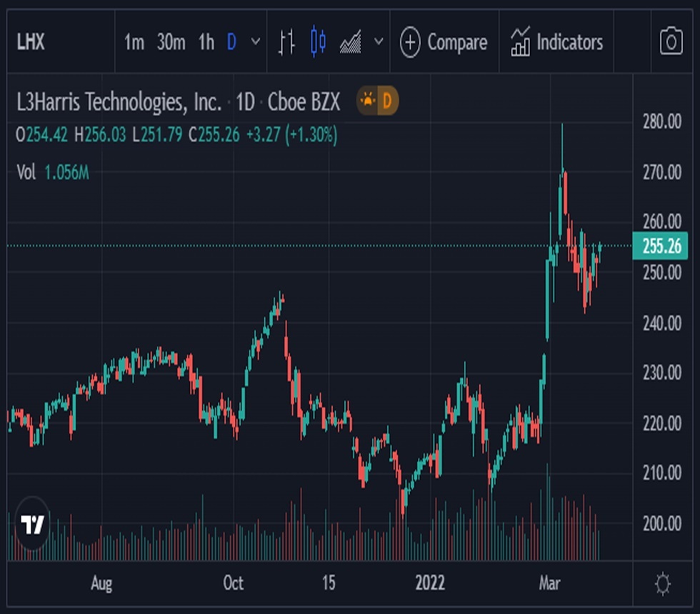Click the L3Harris Technologies, Inc. title

(119, 101)
